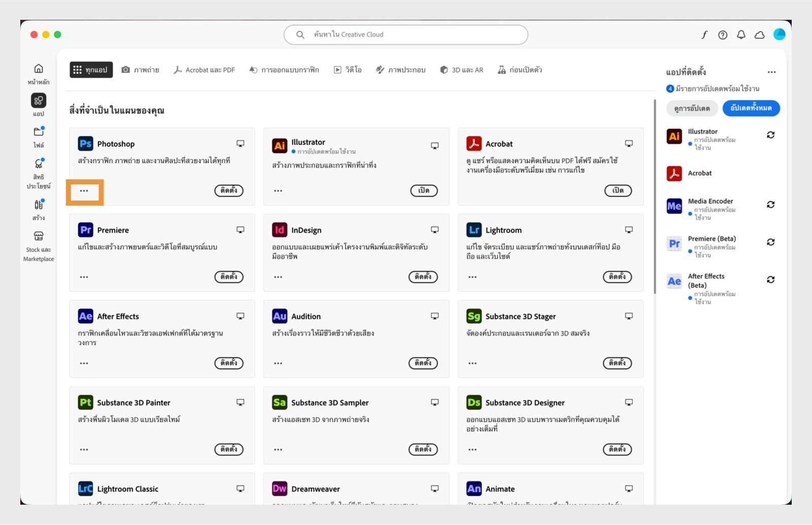Viewport: 812px width, 525px height.
Task: Open more options for Substance 3D Stager
Action: [472, 364]
